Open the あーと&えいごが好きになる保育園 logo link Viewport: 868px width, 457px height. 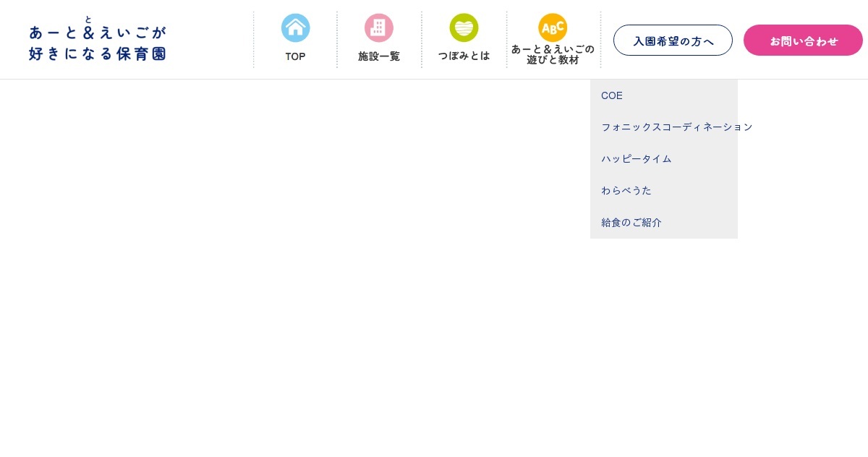click(x=98, y=39)
